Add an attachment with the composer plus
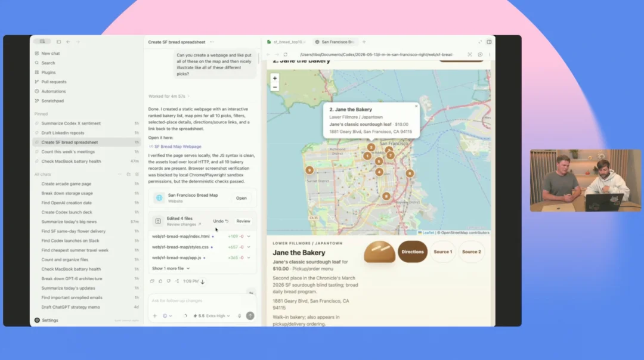The width and height of the screenshot is (644, 360). [x=155, y=316]
